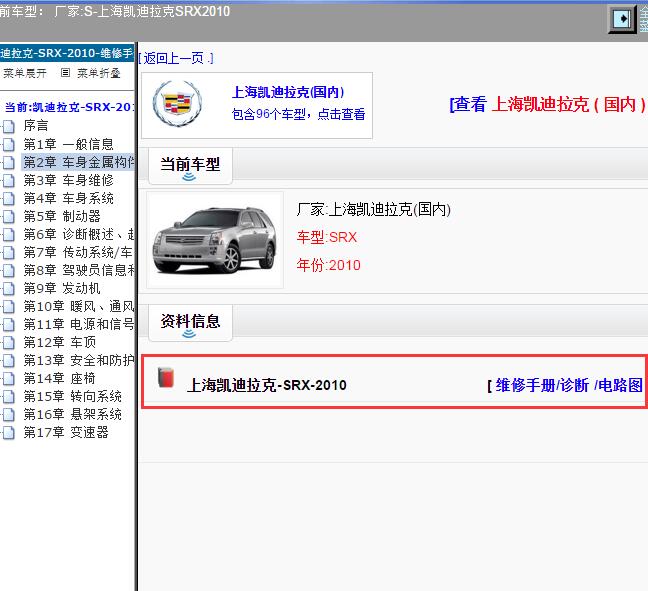Open 第17章 变速器 chapter
Viewport: 648px width, 591px height.
[x=66, y=432]
